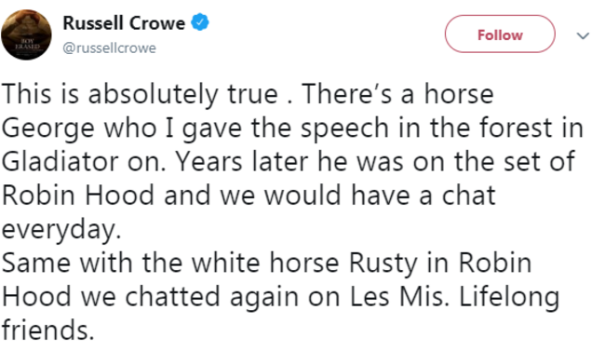Viewport: 605px width, 364px height.
Task: Click the blue verified badge icon
Action: (x=200, y=22)
